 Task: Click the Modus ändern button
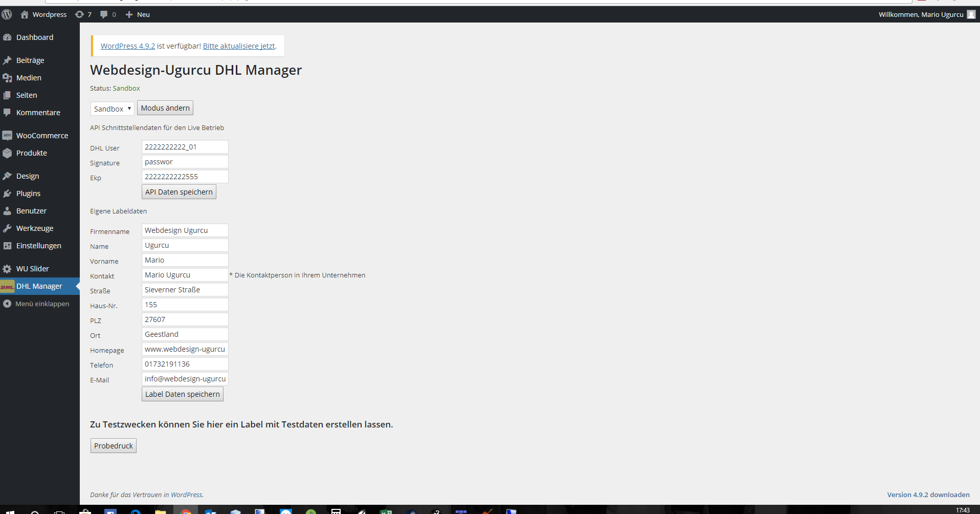tap(165, 108)
